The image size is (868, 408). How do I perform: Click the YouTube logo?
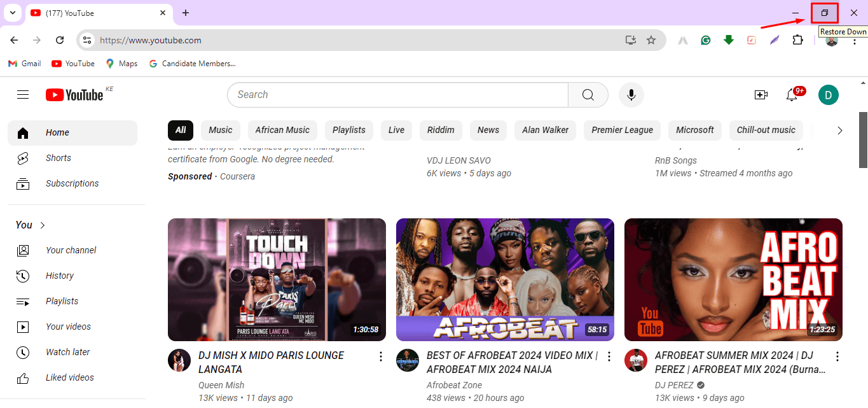coord(74,95)
